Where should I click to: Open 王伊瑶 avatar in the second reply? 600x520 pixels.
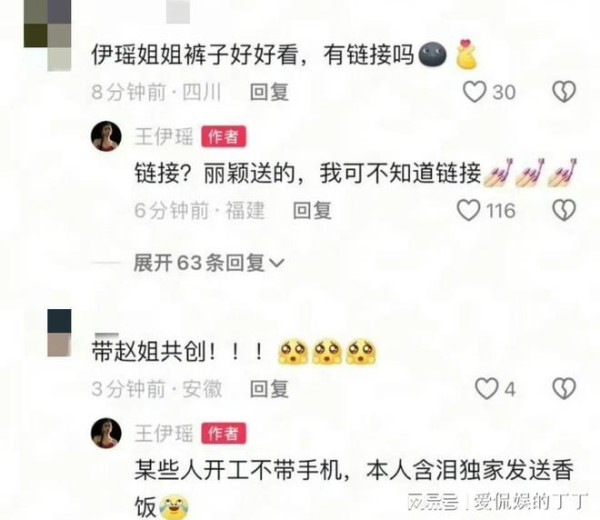coord(106,433)
